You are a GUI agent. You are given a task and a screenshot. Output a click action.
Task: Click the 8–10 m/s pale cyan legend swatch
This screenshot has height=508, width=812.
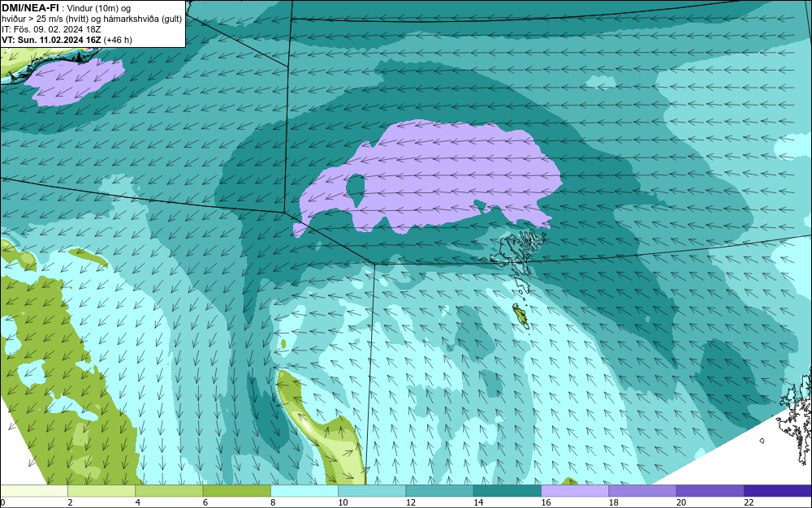point(304,491)
